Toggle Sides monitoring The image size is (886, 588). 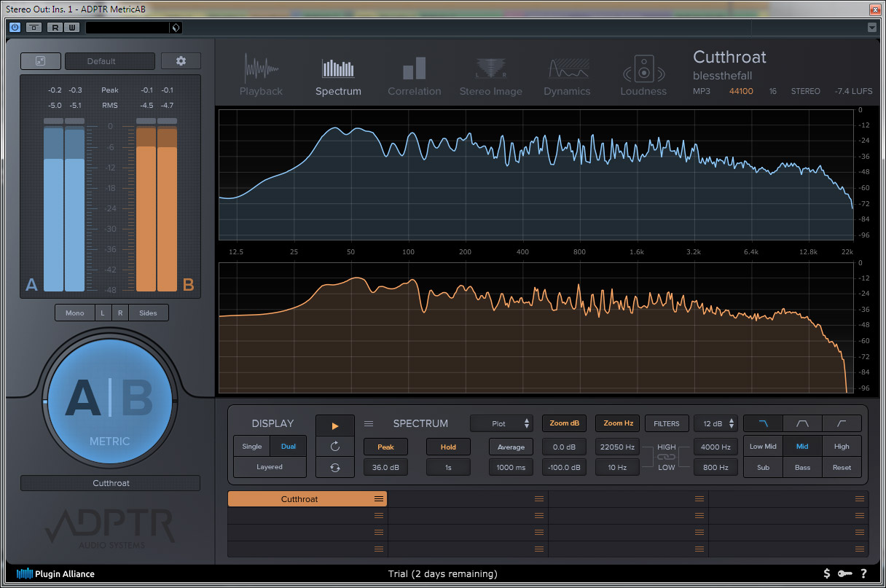tap(148, 313)
